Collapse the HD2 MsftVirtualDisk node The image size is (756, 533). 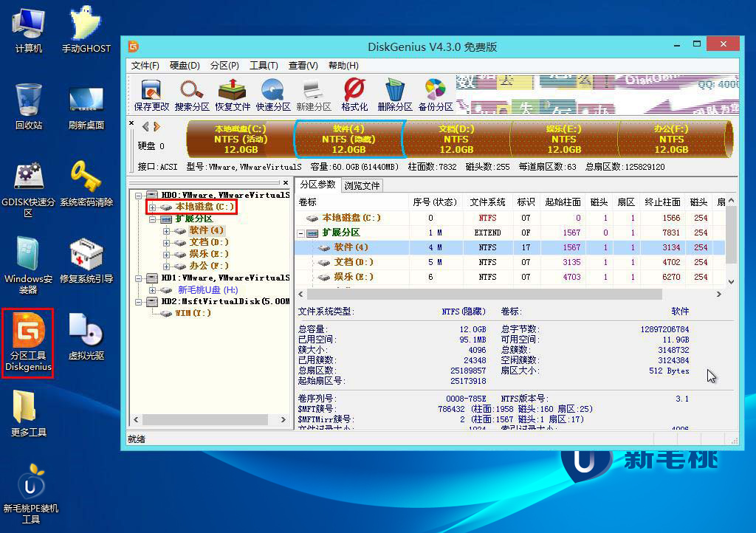(138, 302)
